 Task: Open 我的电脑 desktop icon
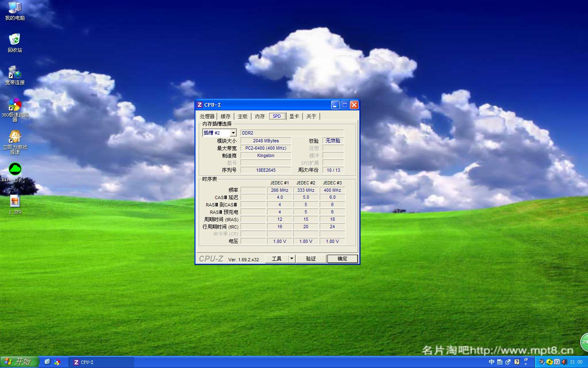[x=15, y=11]
